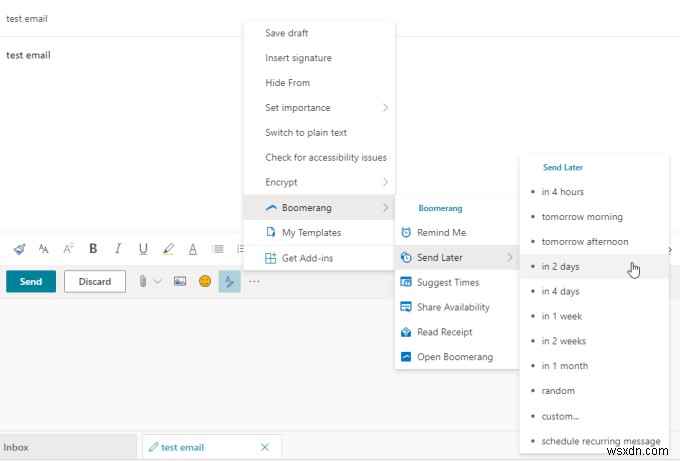Click the Read Receipt envelope icon

click(406, 332)
